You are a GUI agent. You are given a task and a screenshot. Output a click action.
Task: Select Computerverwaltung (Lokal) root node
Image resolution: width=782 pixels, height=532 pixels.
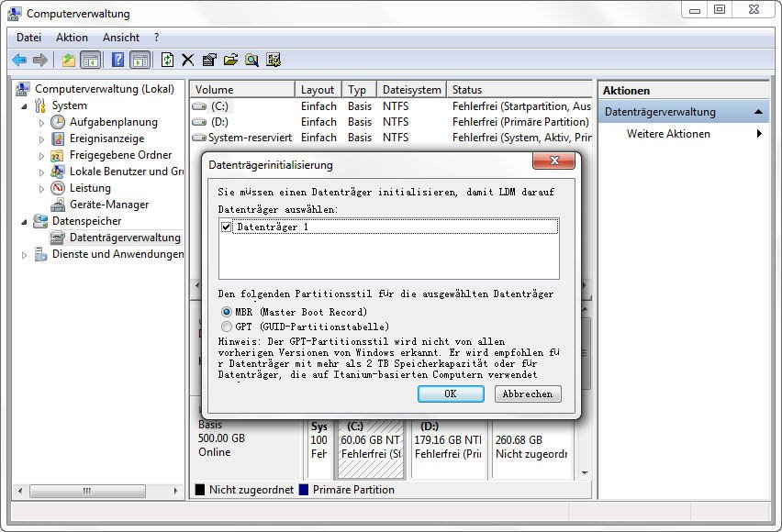[105, 89]
